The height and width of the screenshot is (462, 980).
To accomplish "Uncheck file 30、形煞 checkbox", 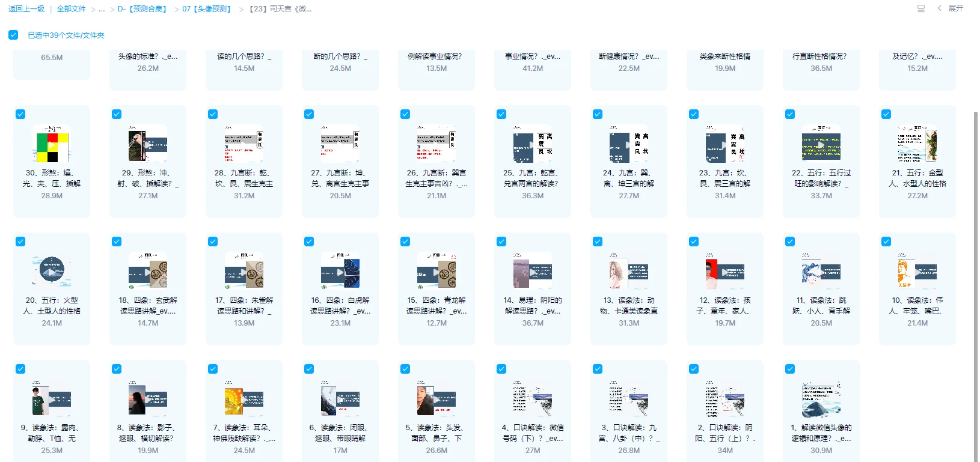I will click(x=20, y=114).
